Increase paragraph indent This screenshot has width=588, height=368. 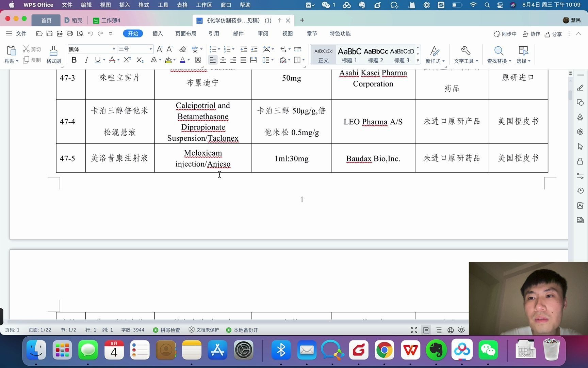254,49
